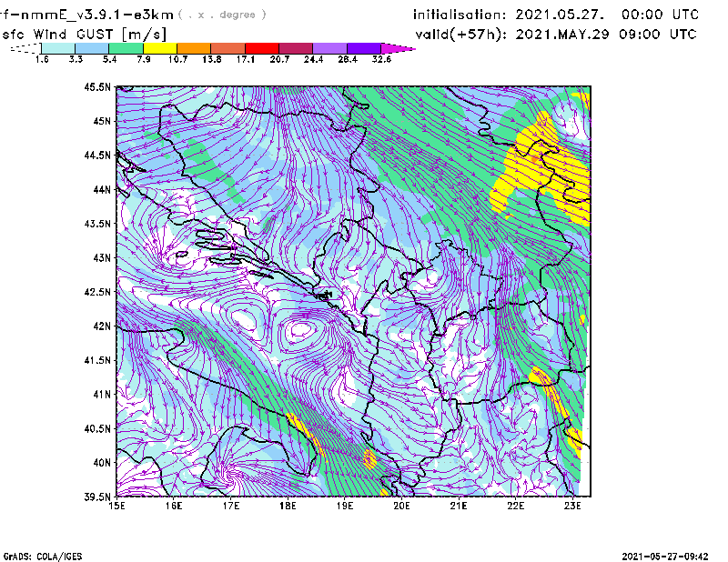Click the violet legend swatch after 28.4
Viewport: 728px width, 562px height.
pos(363,48)
